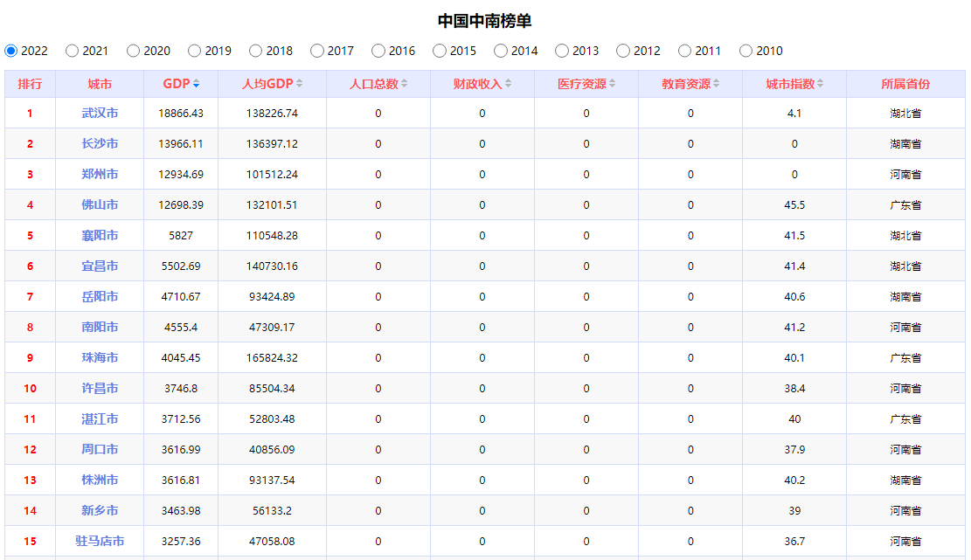Sort by 人口总数 using its sort icon

pyautogui.click(x=404, y=84)
